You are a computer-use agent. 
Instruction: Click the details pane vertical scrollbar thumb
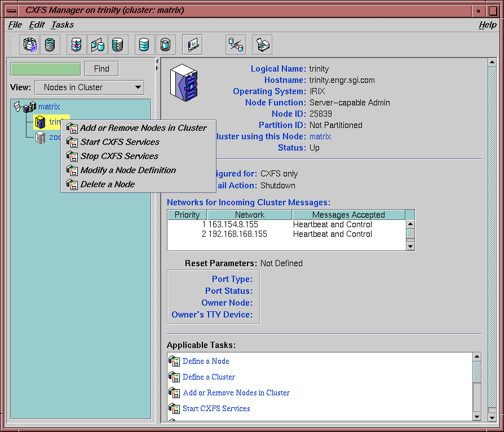tap(492, 237)
